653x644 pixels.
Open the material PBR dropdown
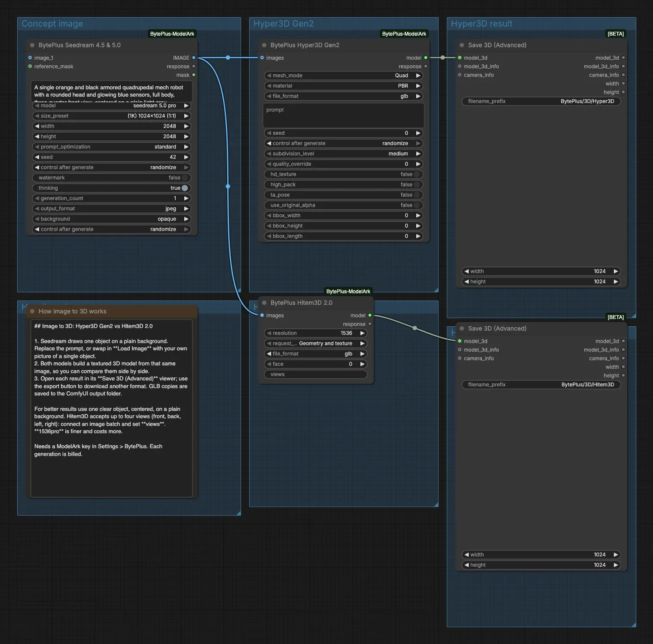pos(344,86)
